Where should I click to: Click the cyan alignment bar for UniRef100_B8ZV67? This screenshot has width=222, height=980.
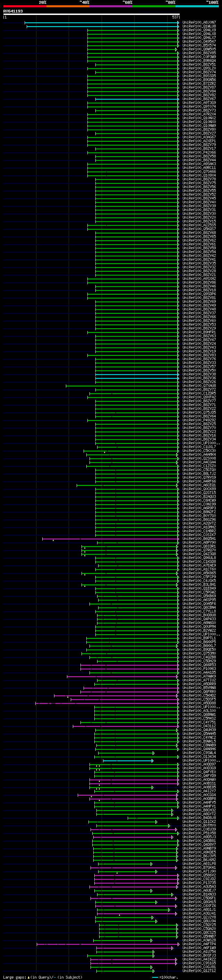pyautogui.click(x=137, y=99)
